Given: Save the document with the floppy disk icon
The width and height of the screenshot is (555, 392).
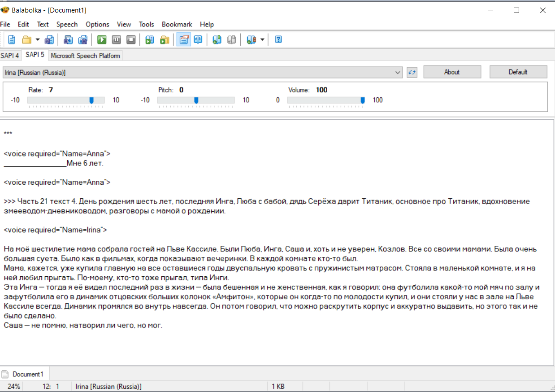Looking at the screenshot, I should tap(49, 39).
